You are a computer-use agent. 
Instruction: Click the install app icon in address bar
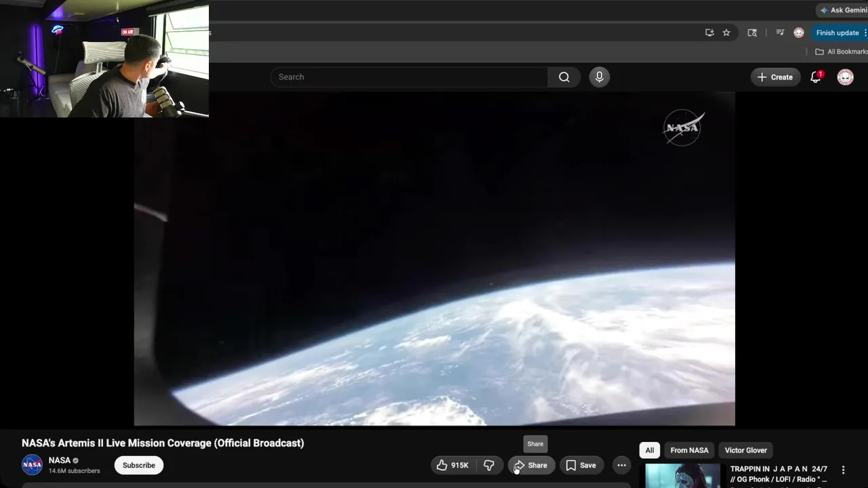point(709,33)
